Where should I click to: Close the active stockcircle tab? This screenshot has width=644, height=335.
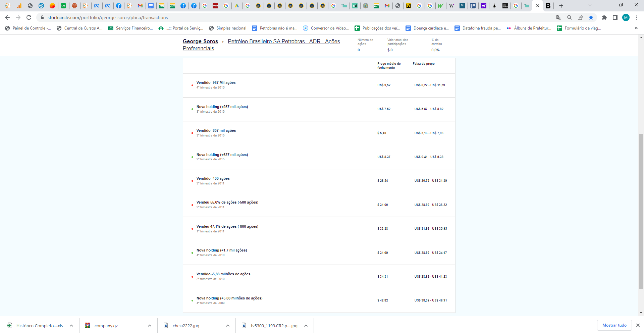coord(538,6)
